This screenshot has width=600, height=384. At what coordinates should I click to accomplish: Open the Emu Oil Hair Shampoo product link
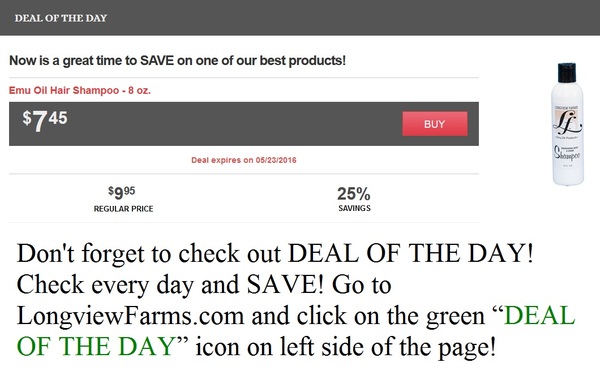click(80, 91)
